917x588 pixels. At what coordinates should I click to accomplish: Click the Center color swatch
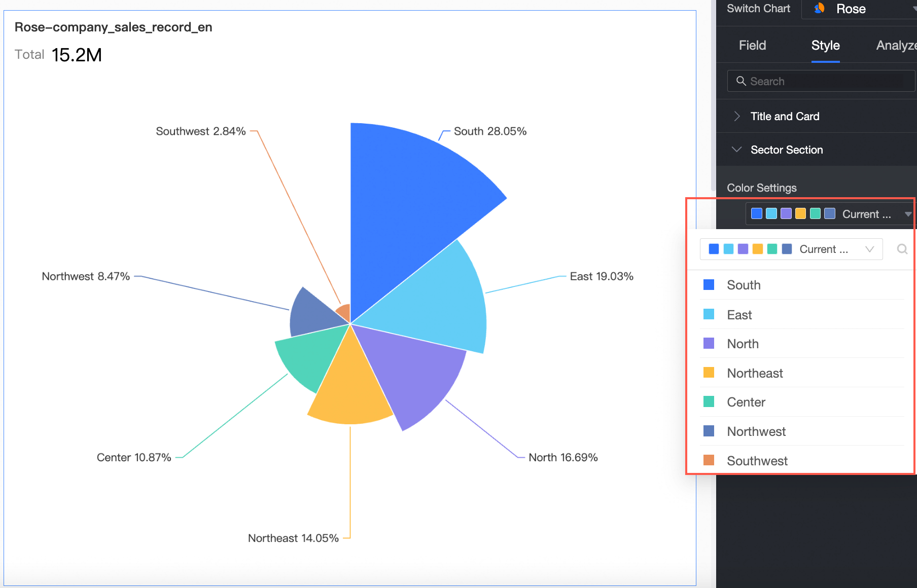tap(709, 401)
